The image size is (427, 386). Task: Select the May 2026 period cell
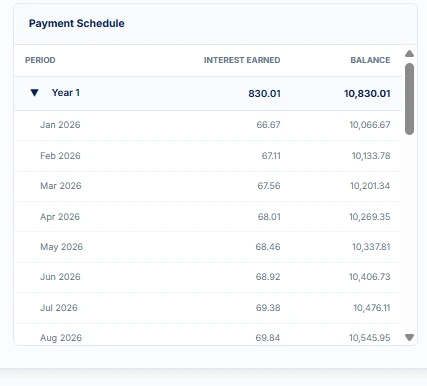pyautogui.click(x=62, y=247)
